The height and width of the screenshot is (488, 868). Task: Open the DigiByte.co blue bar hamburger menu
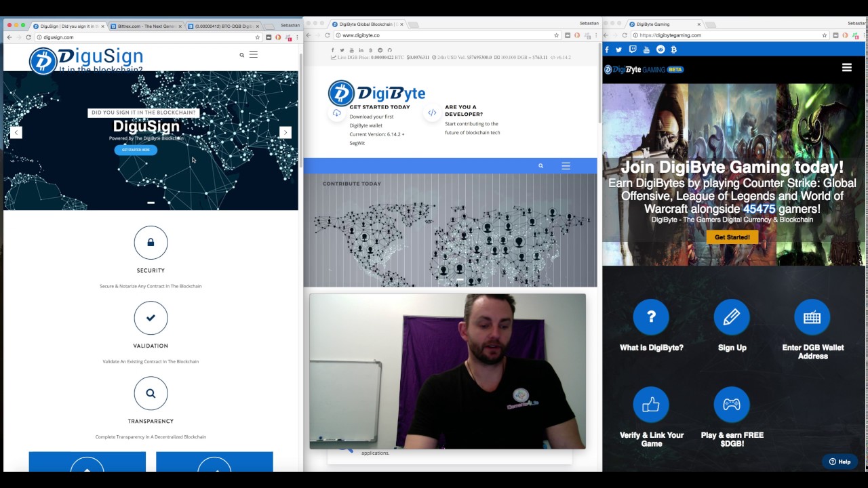pos(566,166)
